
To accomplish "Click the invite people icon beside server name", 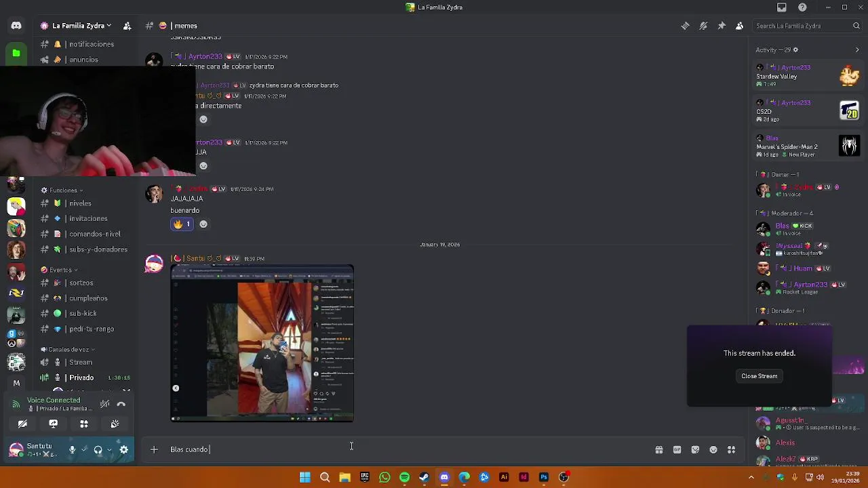I will point(127,26).
